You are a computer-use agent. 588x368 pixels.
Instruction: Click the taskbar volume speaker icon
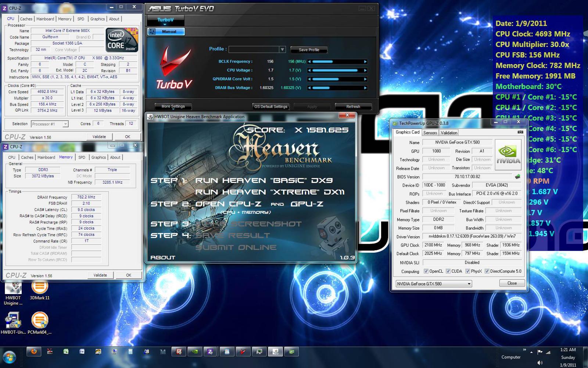pyautogui.click(x=539, y=362)
